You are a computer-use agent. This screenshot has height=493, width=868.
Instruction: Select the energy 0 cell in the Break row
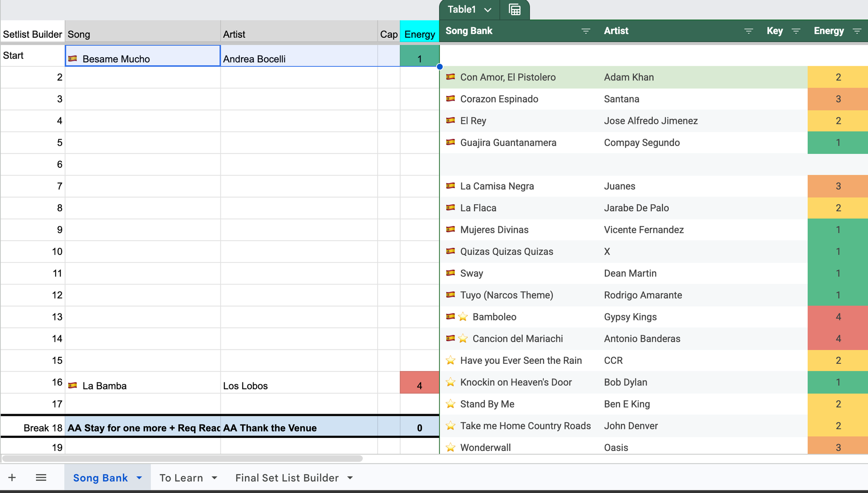420,427
